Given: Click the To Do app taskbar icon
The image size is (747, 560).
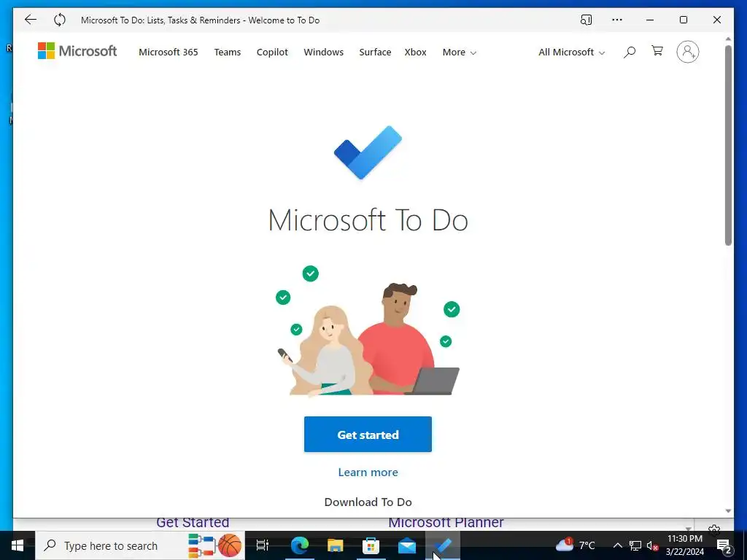Looking at the screenshot, I should point(443,545).
